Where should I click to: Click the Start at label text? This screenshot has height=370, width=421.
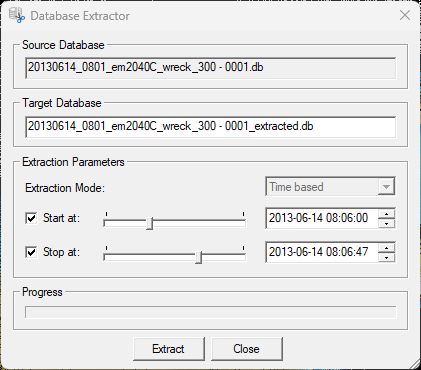pyautogui.click(x=61, y=218)
